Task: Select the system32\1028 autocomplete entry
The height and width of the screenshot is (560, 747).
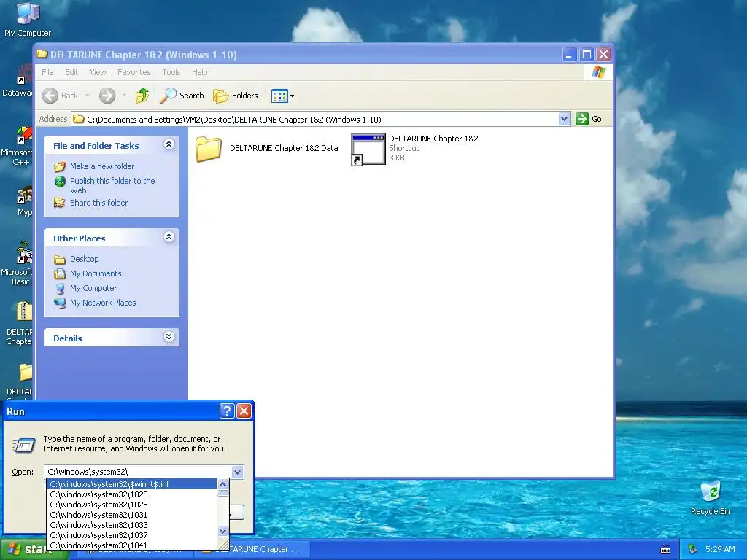Action: point(133,505)
